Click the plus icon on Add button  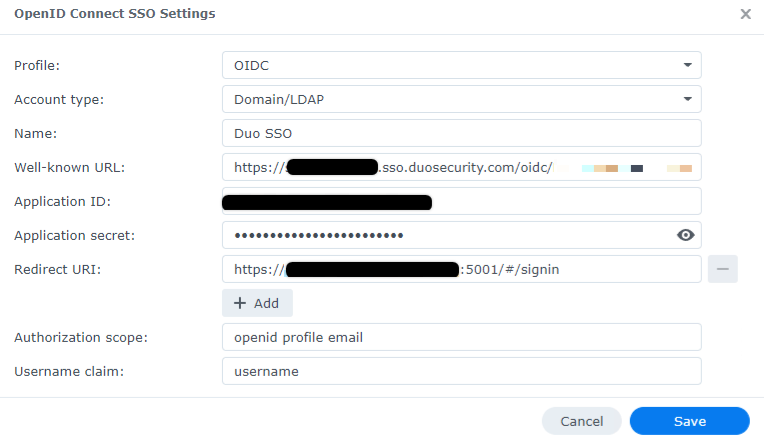[240, 303]
